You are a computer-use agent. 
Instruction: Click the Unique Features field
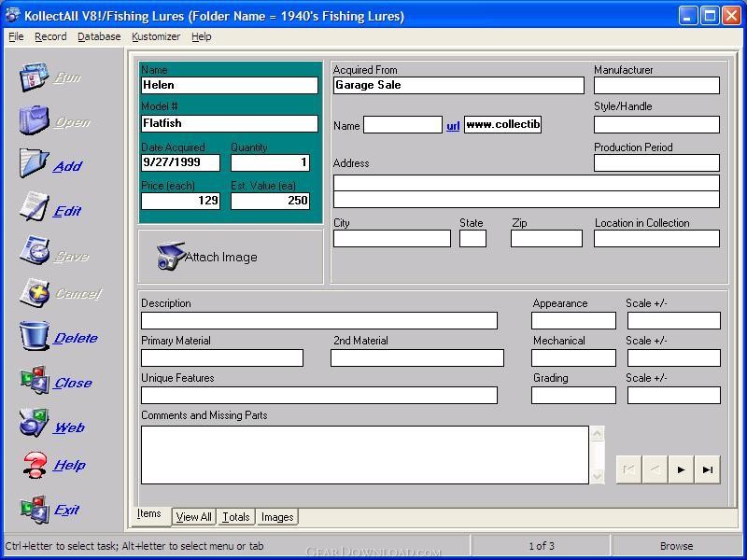[319, 395]
